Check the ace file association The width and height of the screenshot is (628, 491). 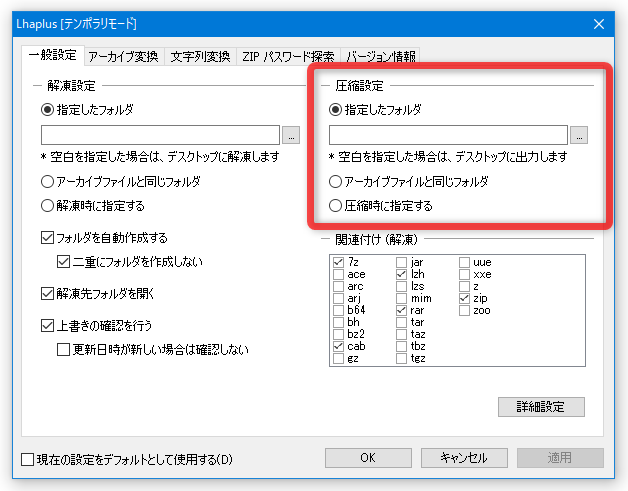tap(338, 274)
